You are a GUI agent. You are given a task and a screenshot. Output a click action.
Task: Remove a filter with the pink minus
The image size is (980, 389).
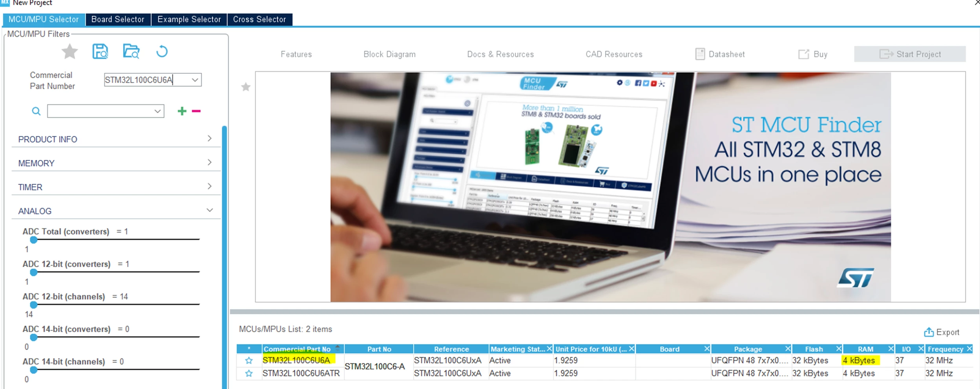pos(196,111)
